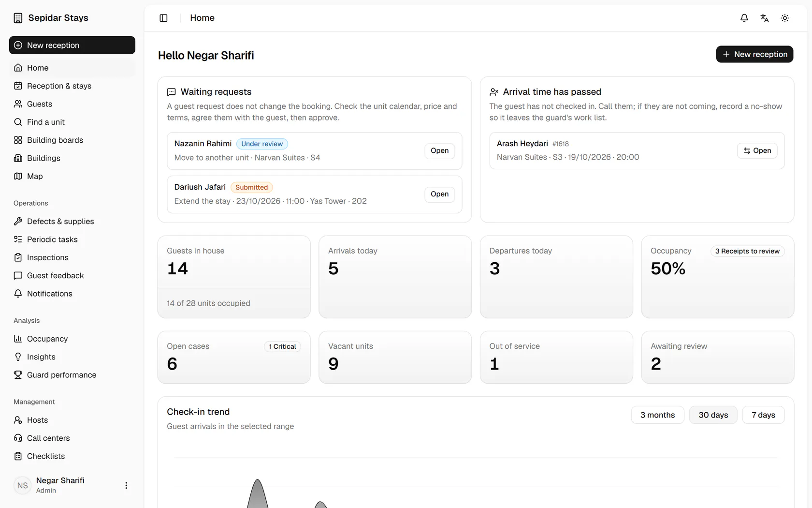Toggle the sidebar panel icon
The width and height of the screenshot is (812, 508).
pyautogui.click(x=163, y=18)
